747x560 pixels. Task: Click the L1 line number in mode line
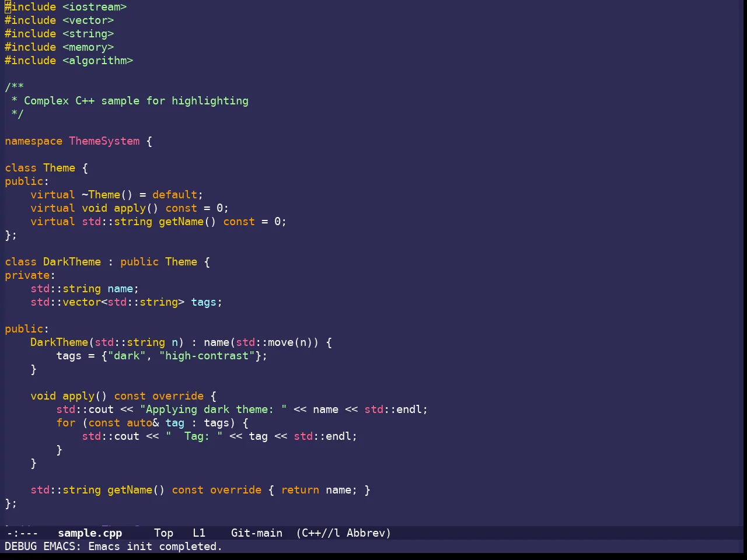pyautogui.click(x=199, y=533)
